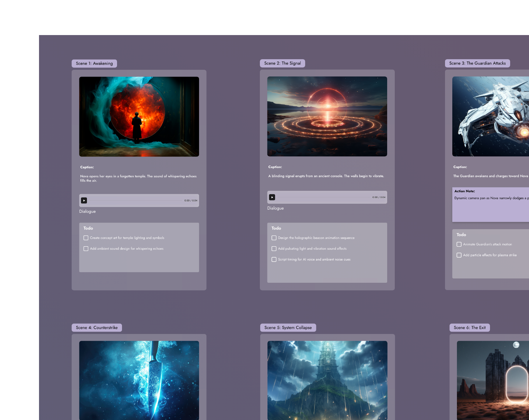Tick 'Add particle effects for plasma strike'
The width and height of the screenshot is (529, 420).
tap(459, 255)
